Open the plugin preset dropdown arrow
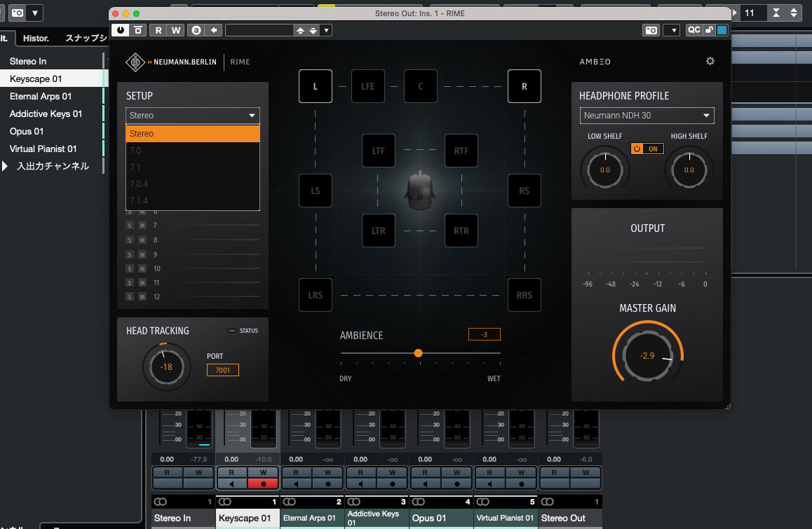Screen dimensions: 812x529 (326, 30)
